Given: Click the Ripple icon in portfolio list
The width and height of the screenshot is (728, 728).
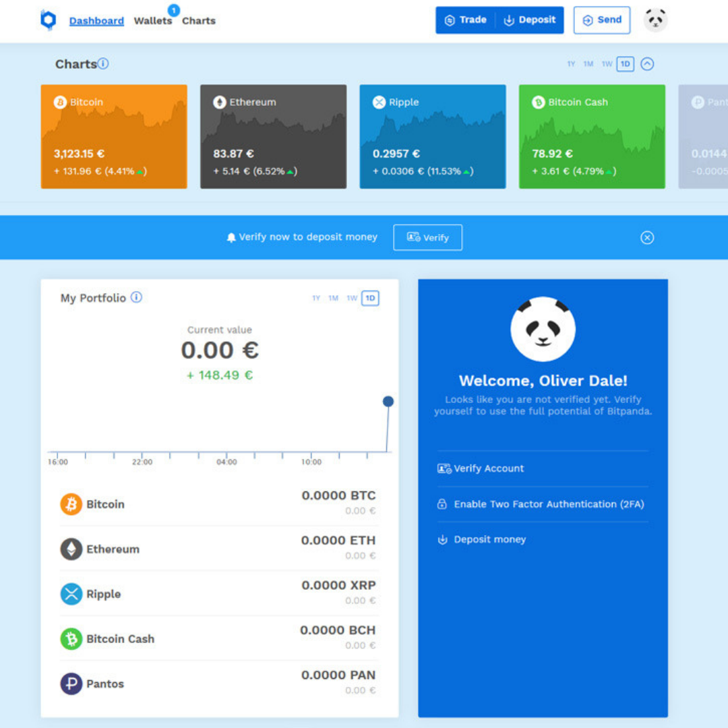Looking at the screenshot, I should click(71, 594).
